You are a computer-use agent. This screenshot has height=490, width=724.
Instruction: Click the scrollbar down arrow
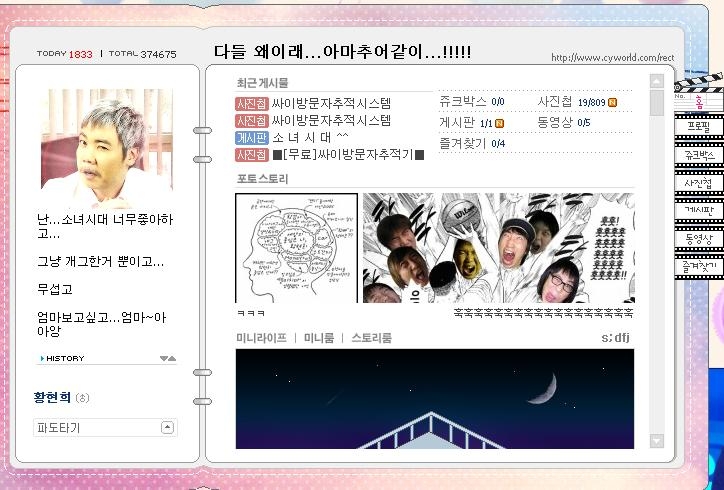coord(656,441)
